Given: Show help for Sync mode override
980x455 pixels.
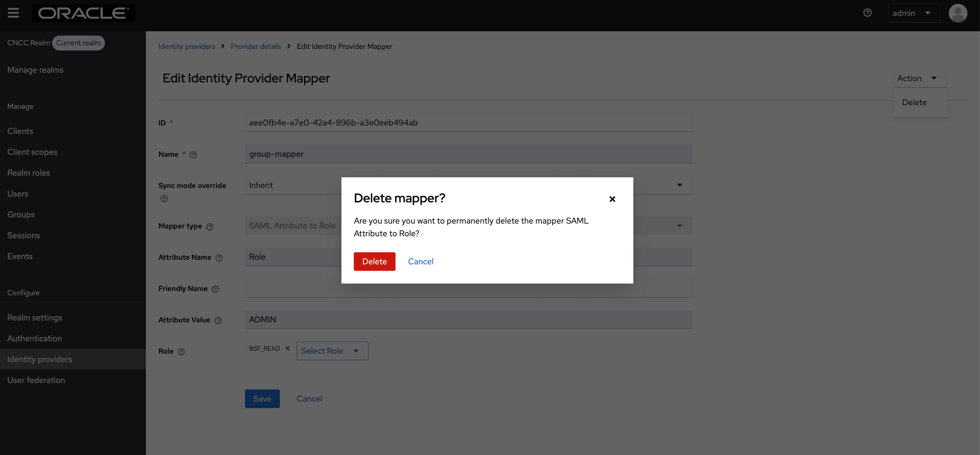Looking at the screenshot, I should 164,198.
